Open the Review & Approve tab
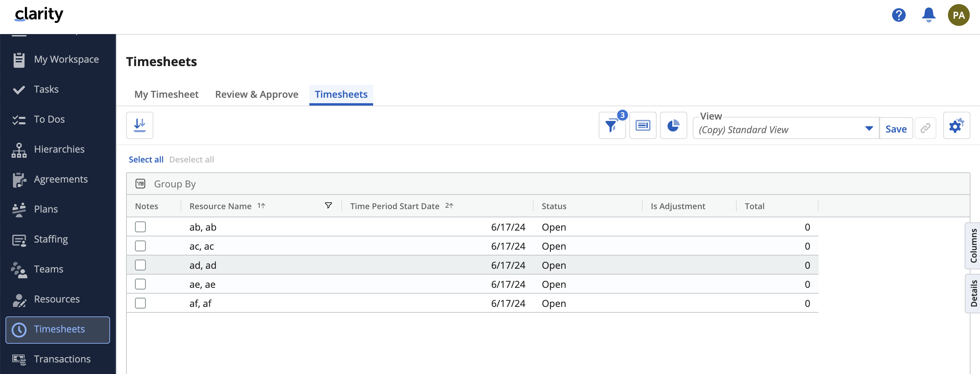The height and width of the screenshot is (374, 980). tap(256, 94)
